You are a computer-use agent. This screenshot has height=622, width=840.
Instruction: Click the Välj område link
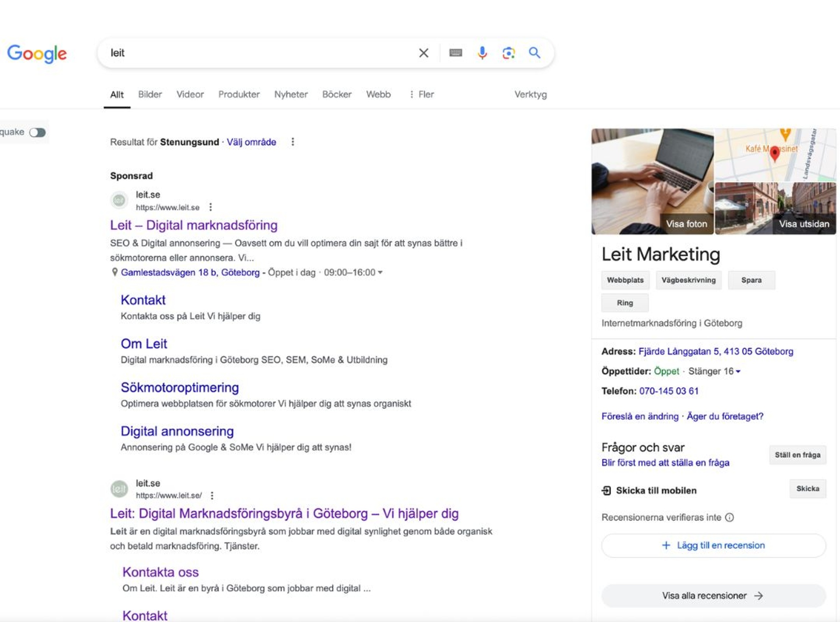tap(251, 142)
